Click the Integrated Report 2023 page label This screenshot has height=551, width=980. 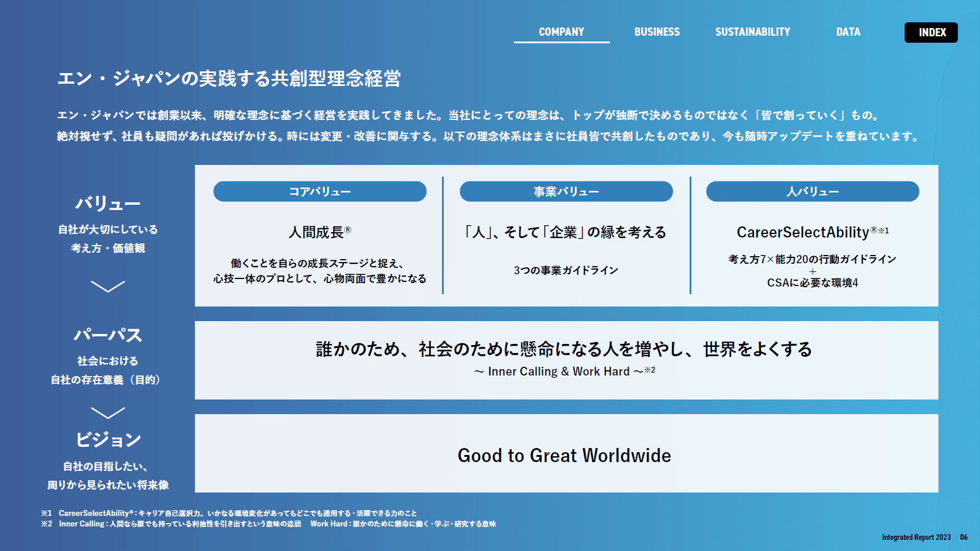916,537
